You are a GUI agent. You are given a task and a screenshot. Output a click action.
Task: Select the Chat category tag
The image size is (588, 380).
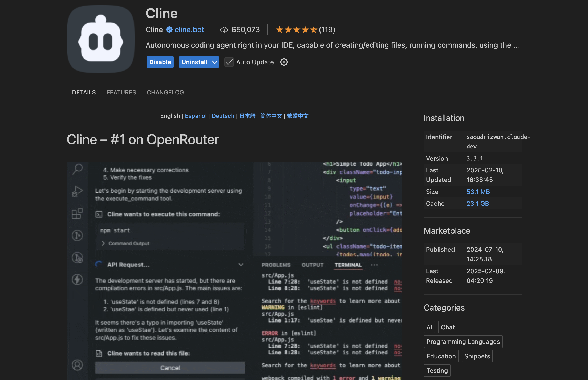[448, 327]
